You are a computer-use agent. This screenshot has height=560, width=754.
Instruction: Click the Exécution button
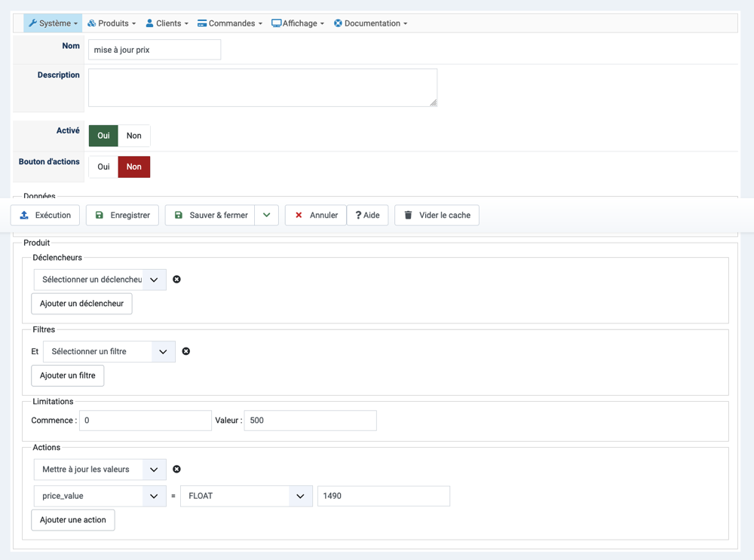coord(45,215)
